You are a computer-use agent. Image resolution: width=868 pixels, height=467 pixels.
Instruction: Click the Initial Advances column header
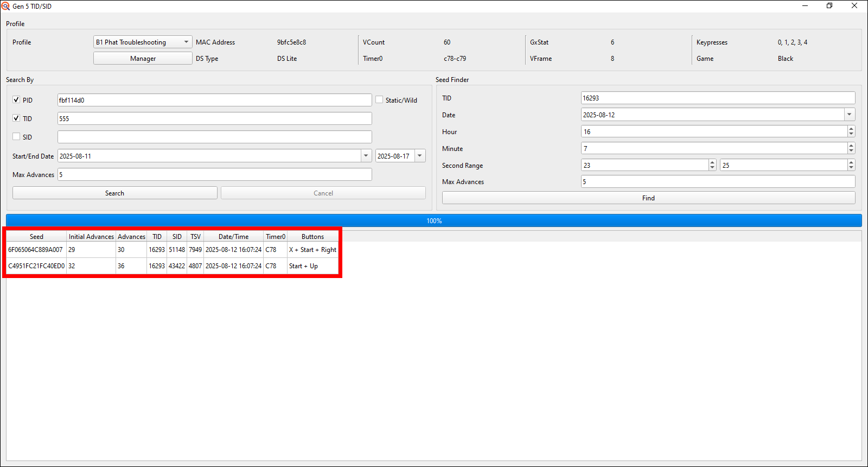point(91,237)
